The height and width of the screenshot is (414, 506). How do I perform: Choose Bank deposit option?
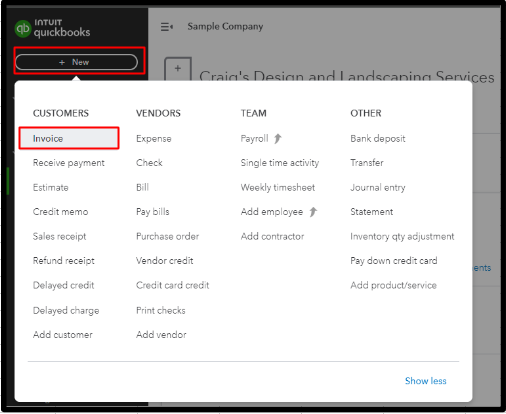378,139
